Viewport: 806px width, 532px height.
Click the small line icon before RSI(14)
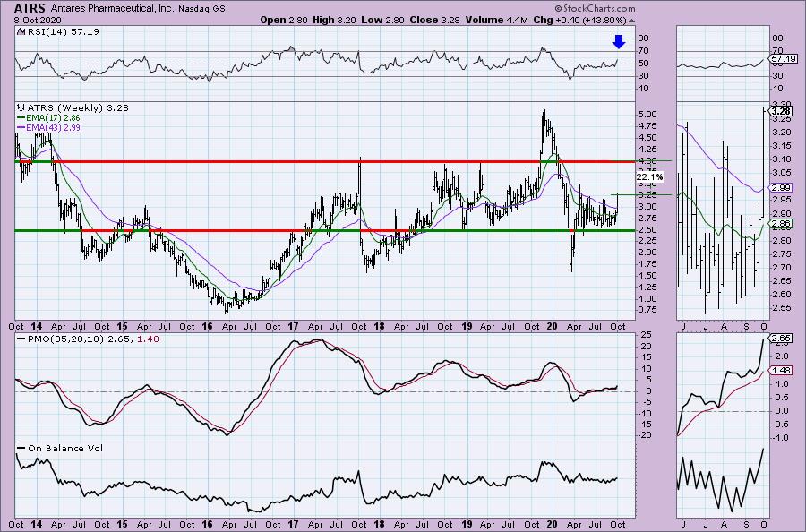point(21,31)
